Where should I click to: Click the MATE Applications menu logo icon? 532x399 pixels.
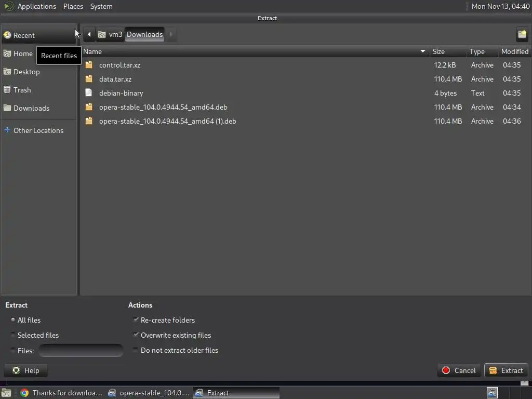9,6
